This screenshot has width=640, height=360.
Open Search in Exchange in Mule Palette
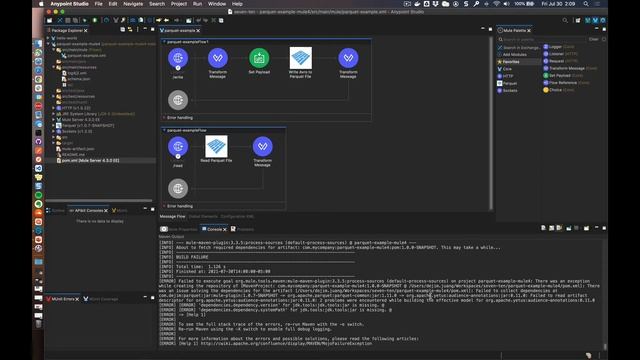pyautogui.click(x=518, y=48)
